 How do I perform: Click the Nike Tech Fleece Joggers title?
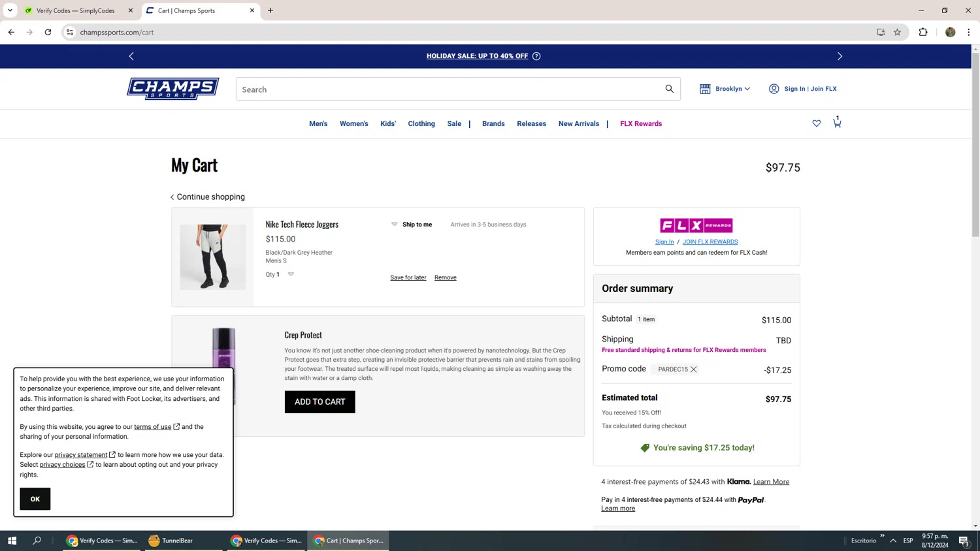coord(302,224)
